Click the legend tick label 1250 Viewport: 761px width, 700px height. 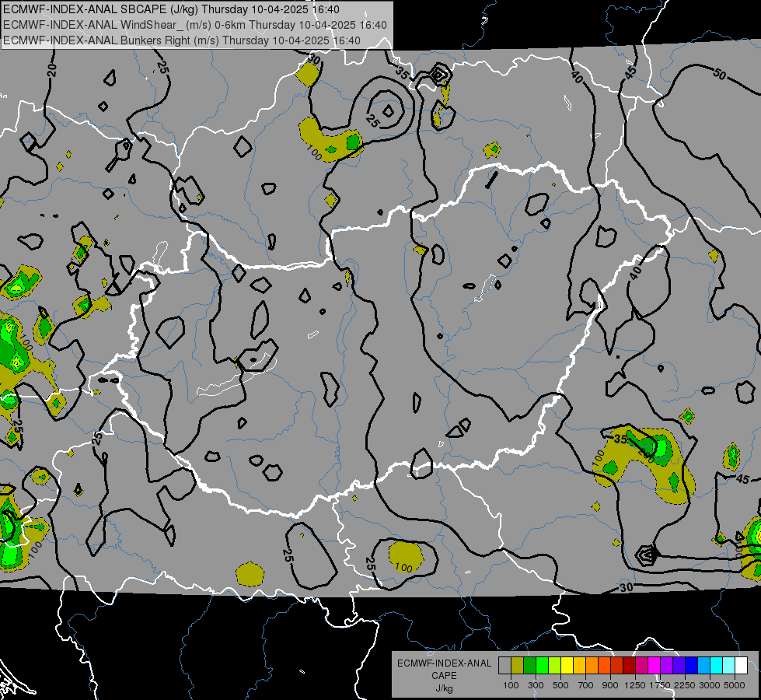635,685
